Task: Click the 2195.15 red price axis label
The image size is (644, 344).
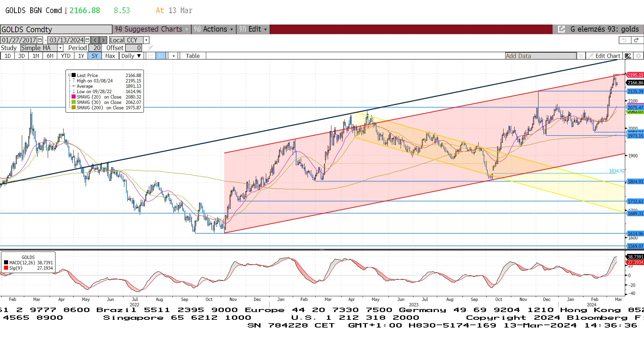Action: (x=635, y=75)
